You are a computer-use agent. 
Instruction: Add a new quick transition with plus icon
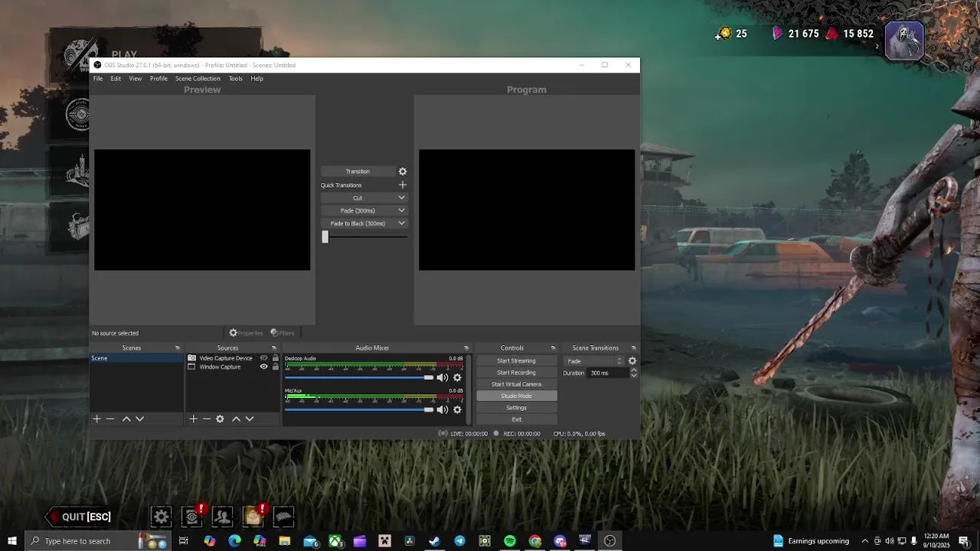click(403, 184)
